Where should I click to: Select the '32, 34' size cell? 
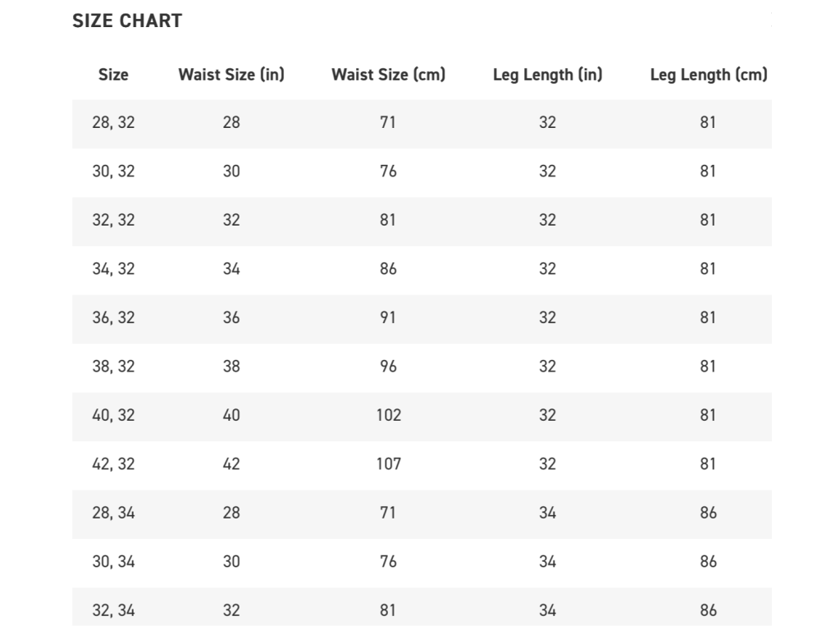coord(113,610)
